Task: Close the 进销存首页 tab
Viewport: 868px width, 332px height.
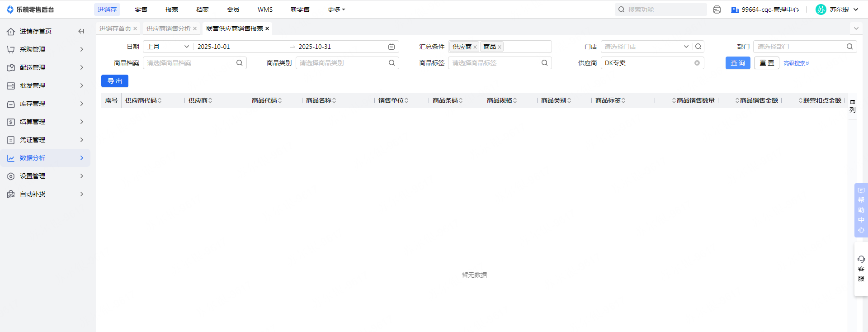Action: point(135,28)
